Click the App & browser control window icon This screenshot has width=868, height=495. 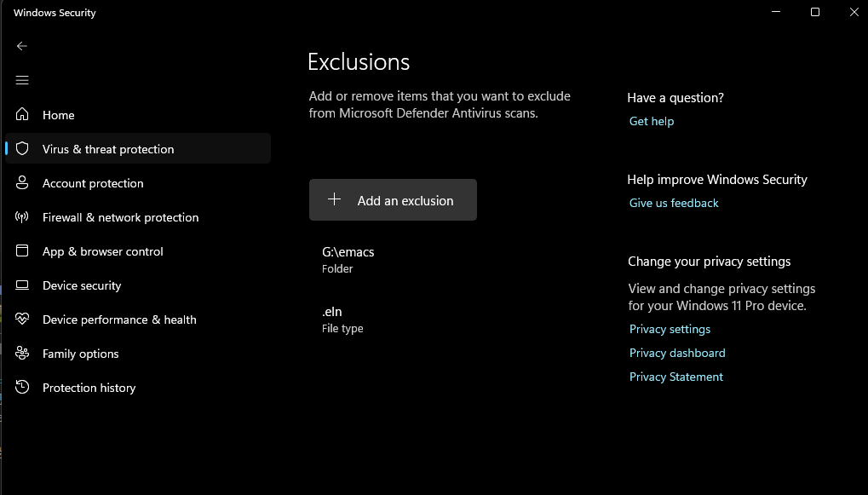pos(22,250)
